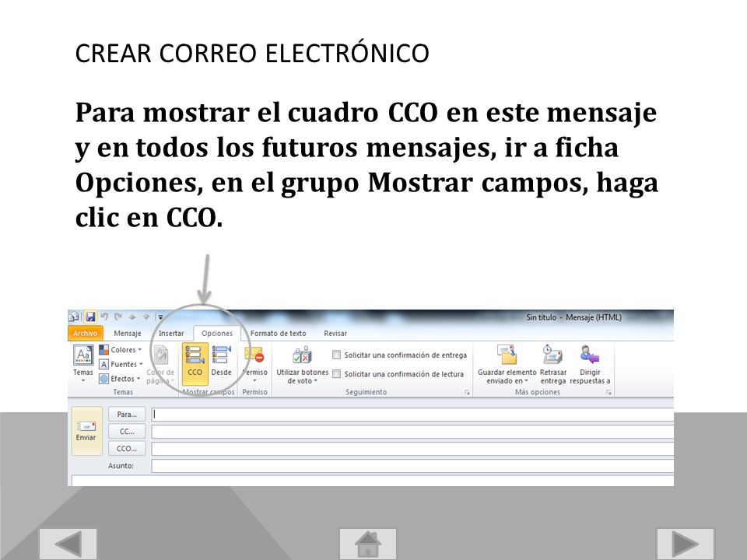
Task: Click the CCO... button
Action: (x=127, y=449)
